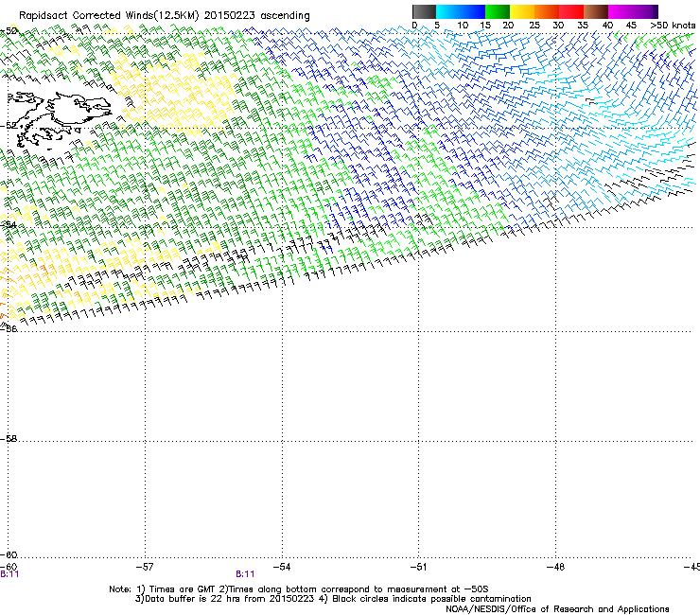The height and width of the screenshot is (615, 700).
Task: Click the cyan 5–10 knots legend color
Action: [x=448, y=11]
